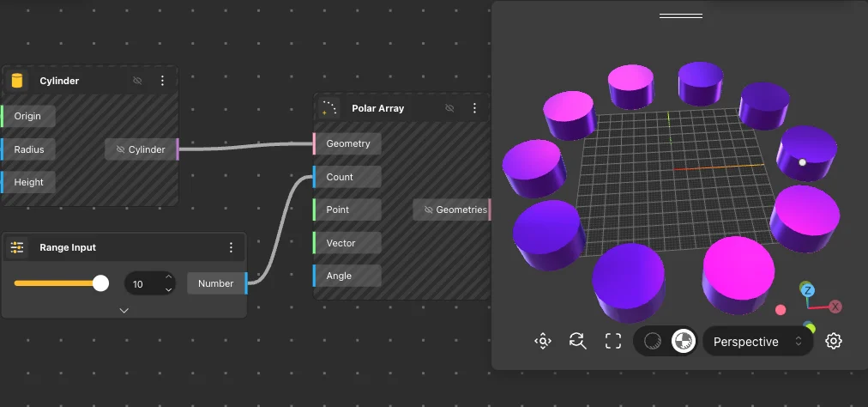This screenshot has height=407, width=868.
Task: Open viewport settings gear
Action: coord(833,342)
